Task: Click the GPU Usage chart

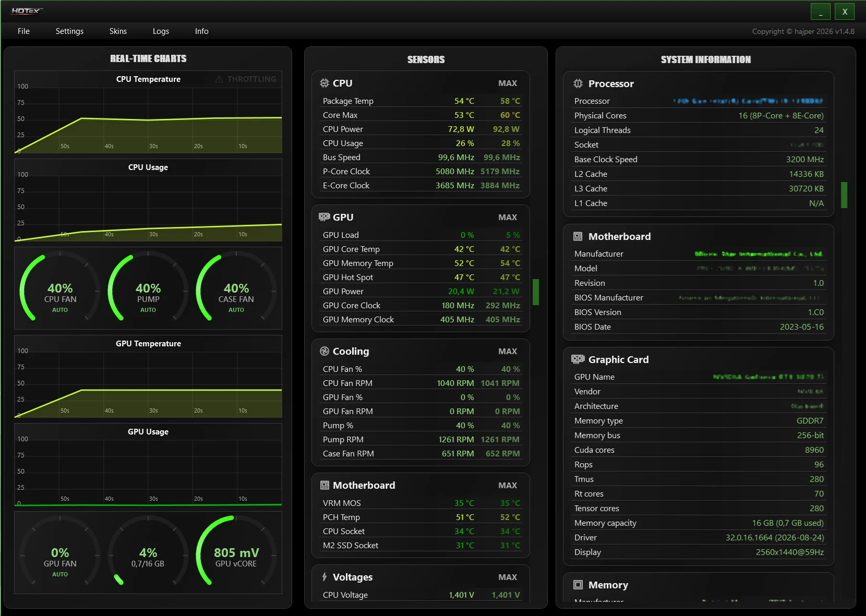Action: coord(148,465)
